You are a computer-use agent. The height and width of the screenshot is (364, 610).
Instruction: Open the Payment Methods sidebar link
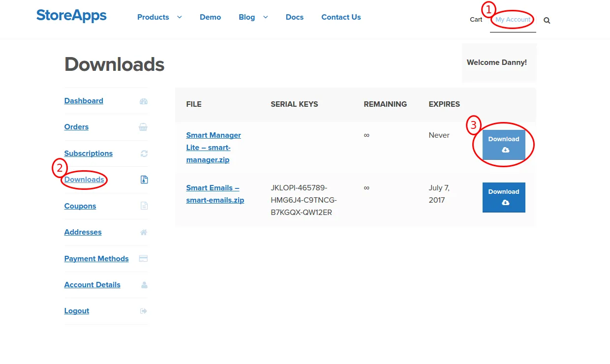click(x=96, y=259)
